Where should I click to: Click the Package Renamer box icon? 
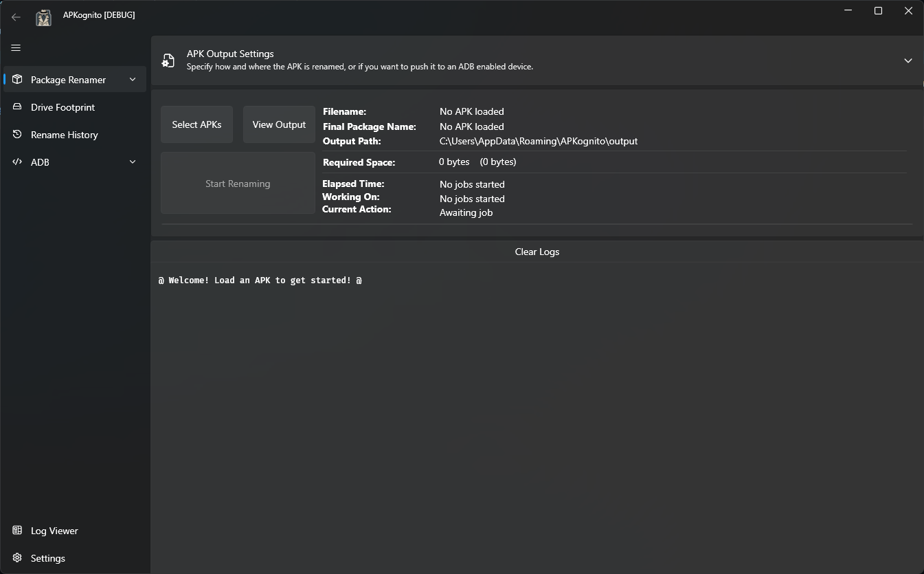point(17,79)
